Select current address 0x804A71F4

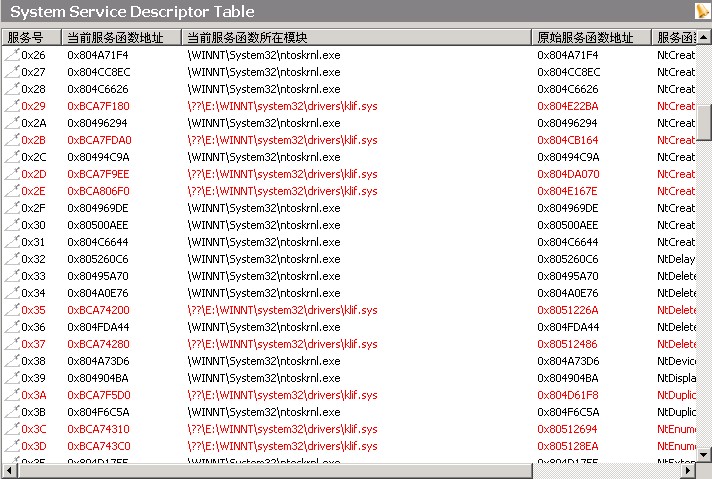tap(98, 55)
